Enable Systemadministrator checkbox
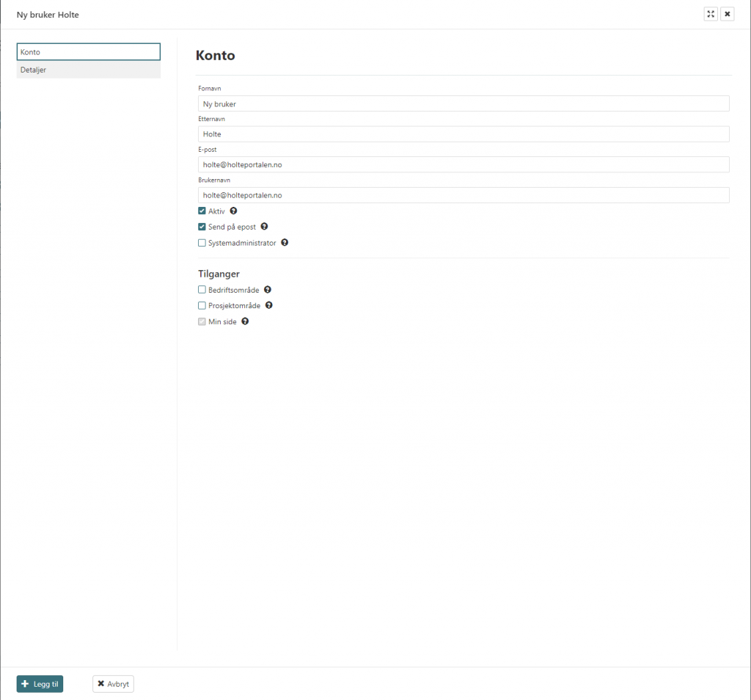 pos(202,243)
